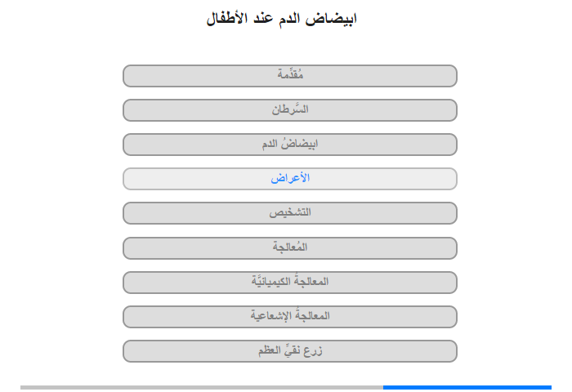The height and width of the screenshot is (392, 572).
Task: Pick the Treatment (المعالجة) menu entry
Action: (x=289, y=248)
